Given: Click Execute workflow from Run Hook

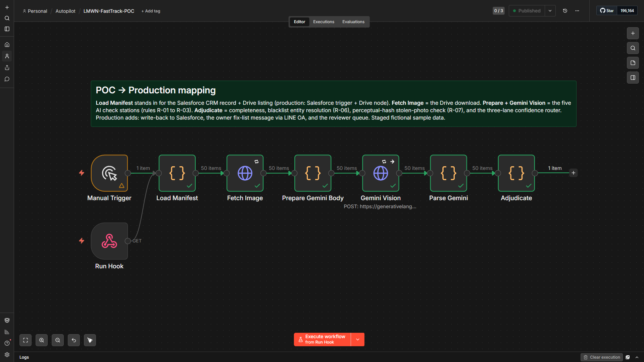Looking at the screenshot, I should [323, 340].
